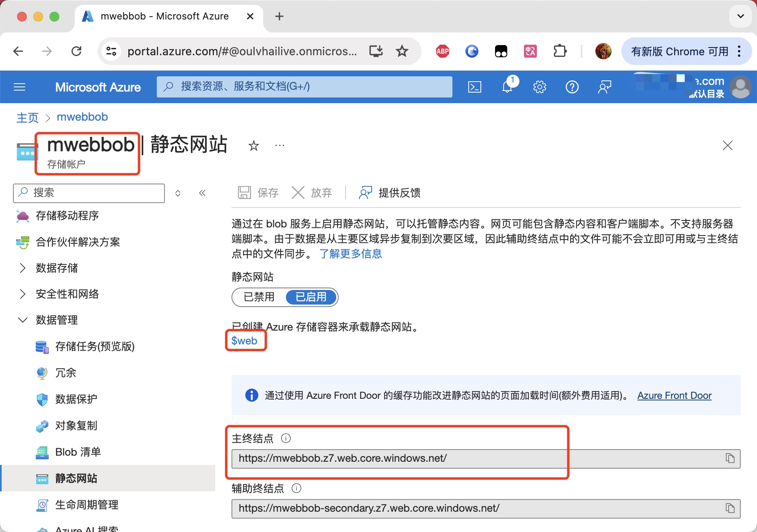Viewport: 757px width, 532px height.
Task: Set static website to 已启用
Action: tap(311, 297)
